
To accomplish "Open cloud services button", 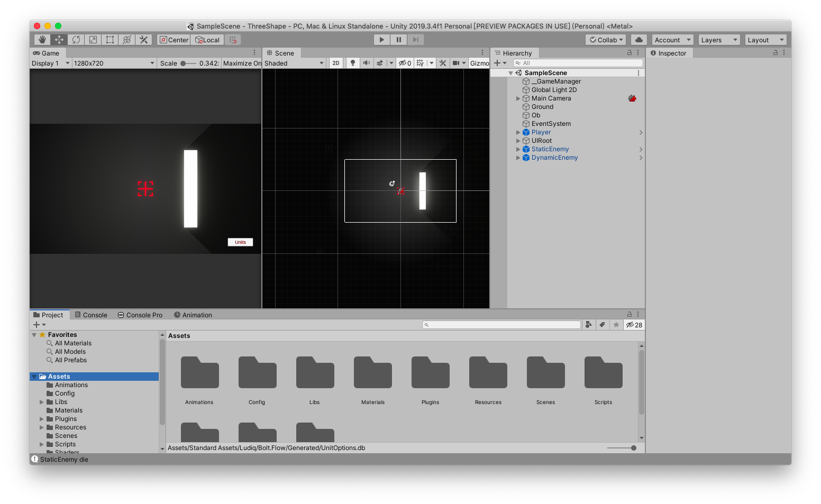I will pyautogui.click(x=638, y=40).
